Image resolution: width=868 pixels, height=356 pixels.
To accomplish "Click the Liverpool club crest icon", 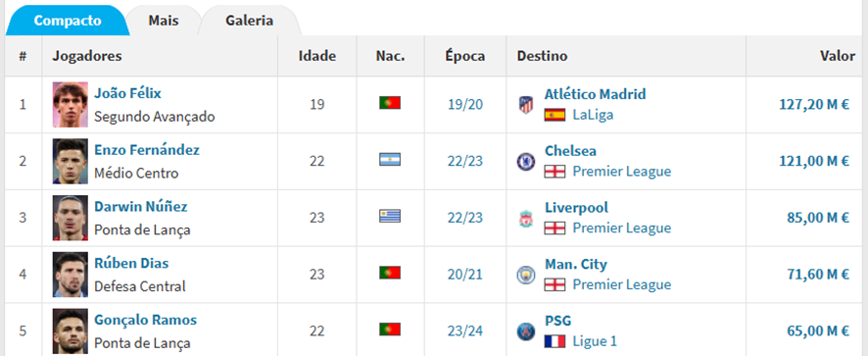I will tap(525, 219).
